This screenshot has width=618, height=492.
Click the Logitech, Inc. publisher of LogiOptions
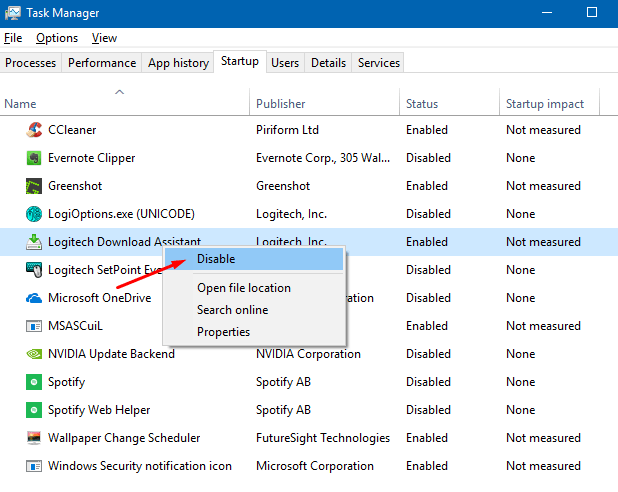[291, 214]
